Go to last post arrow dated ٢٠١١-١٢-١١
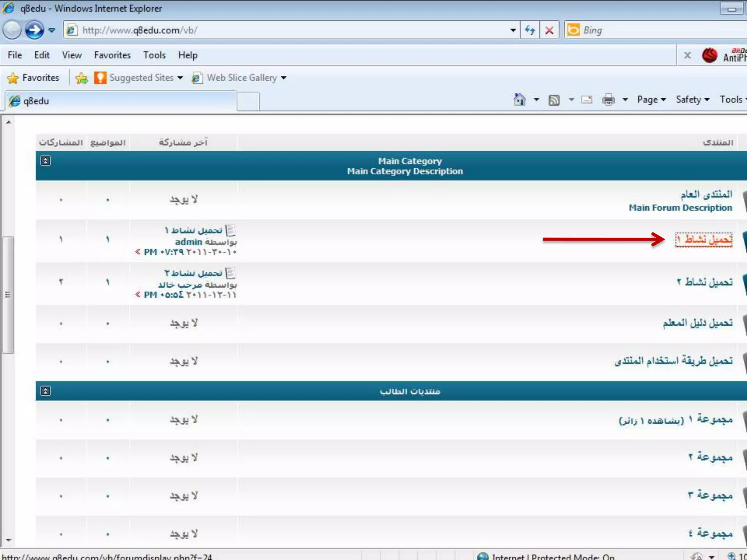747x560 pixels. (x=138, y=294)
